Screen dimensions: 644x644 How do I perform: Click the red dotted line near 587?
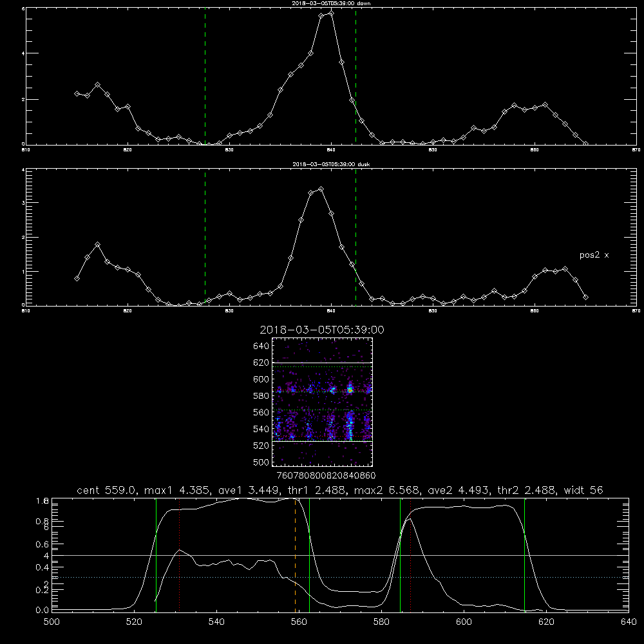pyautogui.click(x=411, y=554)
